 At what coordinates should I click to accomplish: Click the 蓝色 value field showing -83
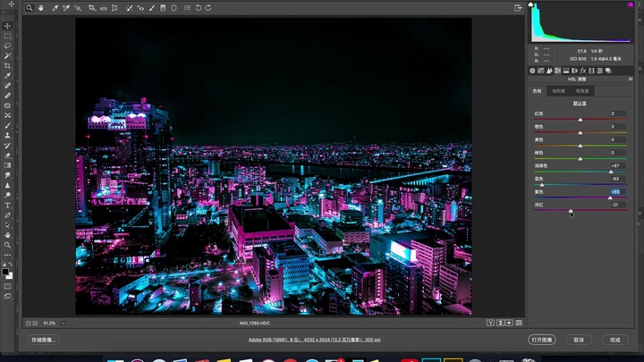point(617,179)
